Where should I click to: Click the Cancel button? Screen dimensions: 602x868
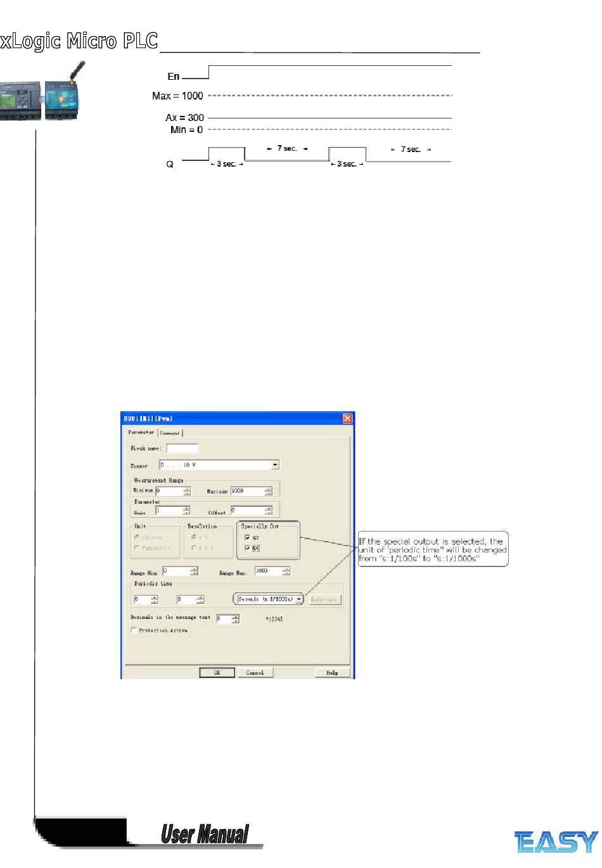(255, 672)
